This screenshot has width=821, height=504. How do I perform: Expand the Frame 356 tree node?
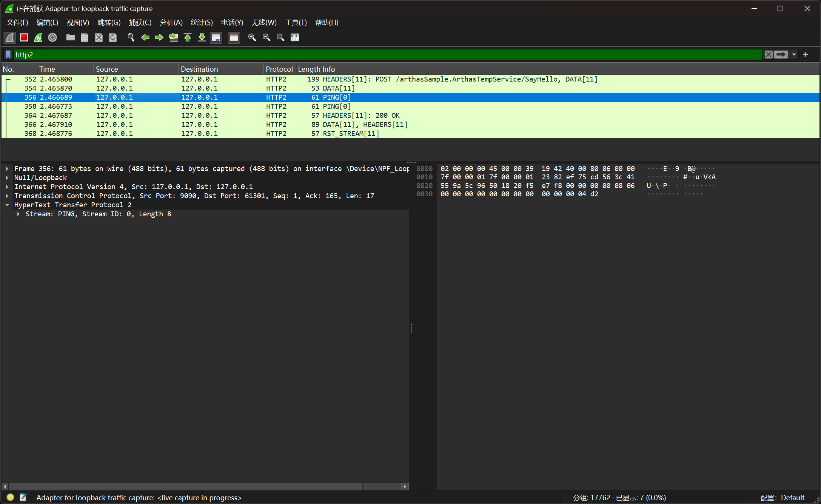coord(7,169)
